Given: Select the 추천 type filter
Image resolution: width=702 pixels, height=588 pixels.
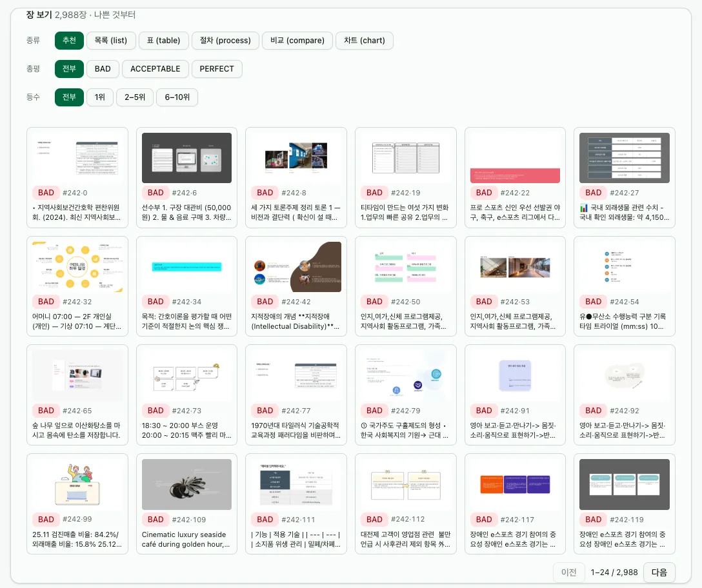Looking at the screenshot, I should coord(69,40).
